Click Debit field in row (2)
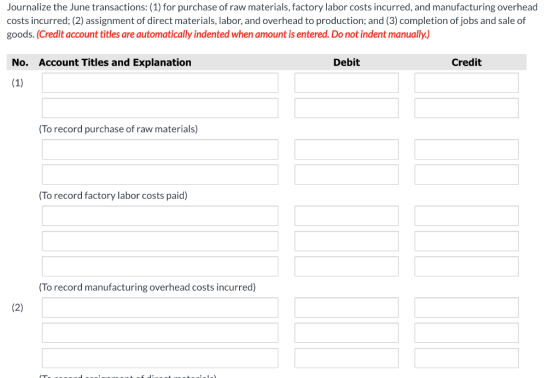This screenshot has height=378, width=560. pyautogui.click(x=346, y=308)
